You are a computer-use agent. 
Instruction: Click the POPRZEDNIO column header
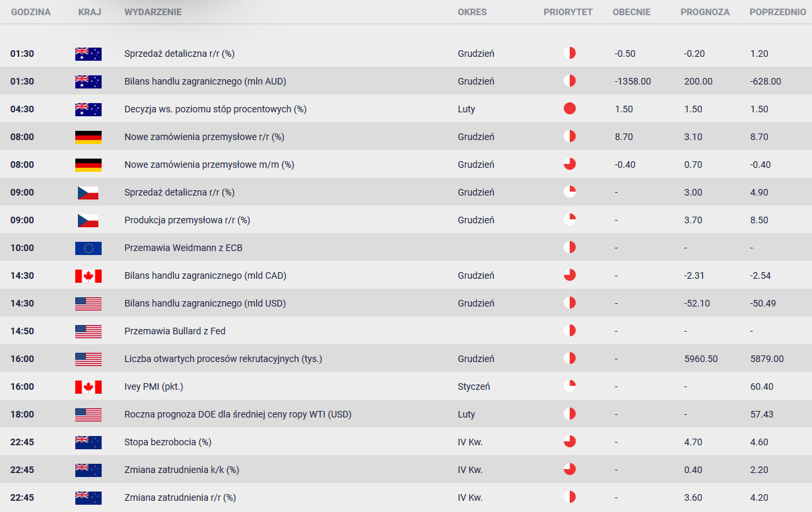[778, 12]
